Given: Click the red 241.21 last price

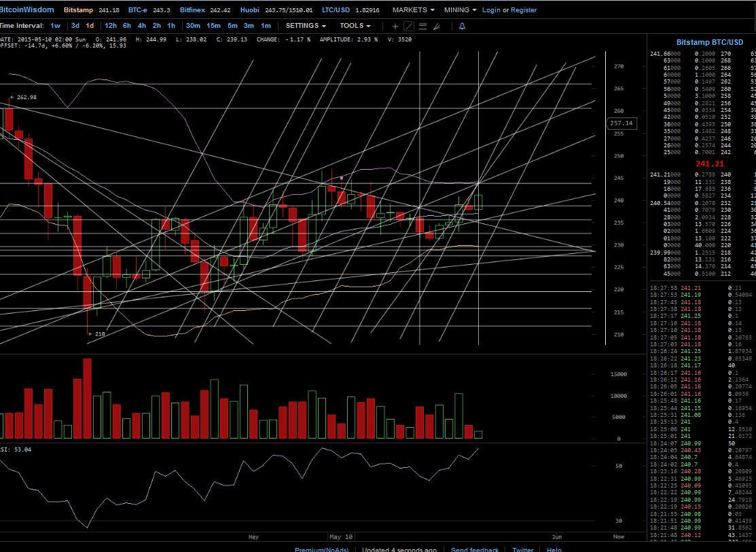Looking at the screenshot, I should point(709,164).
